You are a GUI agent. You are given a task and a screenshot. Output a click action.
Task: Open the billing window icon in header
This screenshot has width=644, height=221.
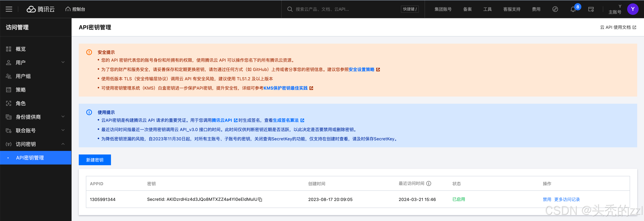pyautogui.click(x=591, y=9)
